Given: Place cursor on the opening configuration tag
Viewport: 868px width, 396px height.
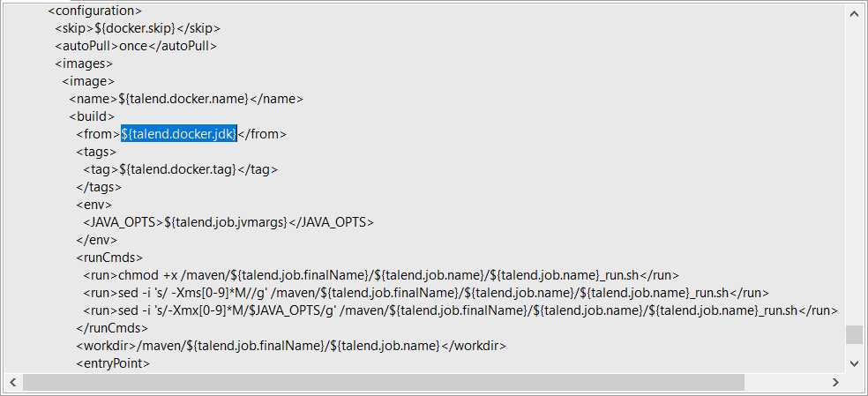Looking at the screenshot, I should 94,11.
